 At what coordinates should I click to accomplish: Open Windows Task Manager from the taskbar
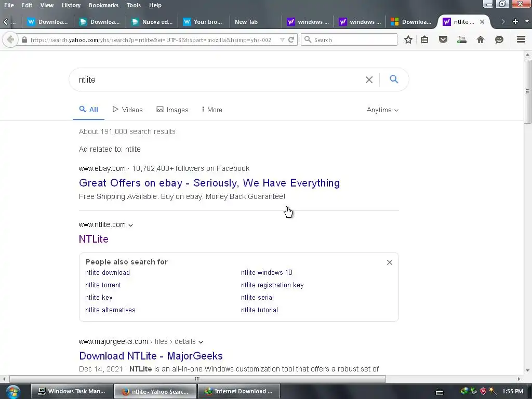click(x=72, y=391)
